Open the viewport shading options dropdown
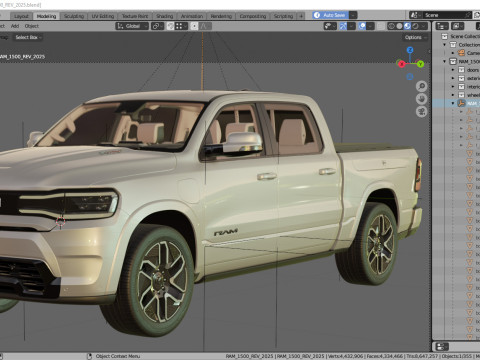Image resolution: width=480 pixels, height=360 pixels. click(x=424, y=26)
